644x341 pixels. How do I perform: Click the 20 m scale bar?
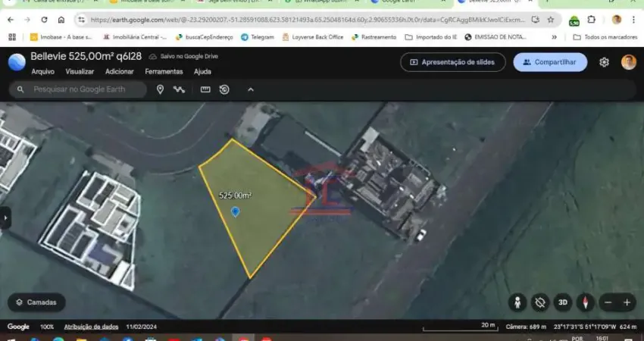click(461, 327)
